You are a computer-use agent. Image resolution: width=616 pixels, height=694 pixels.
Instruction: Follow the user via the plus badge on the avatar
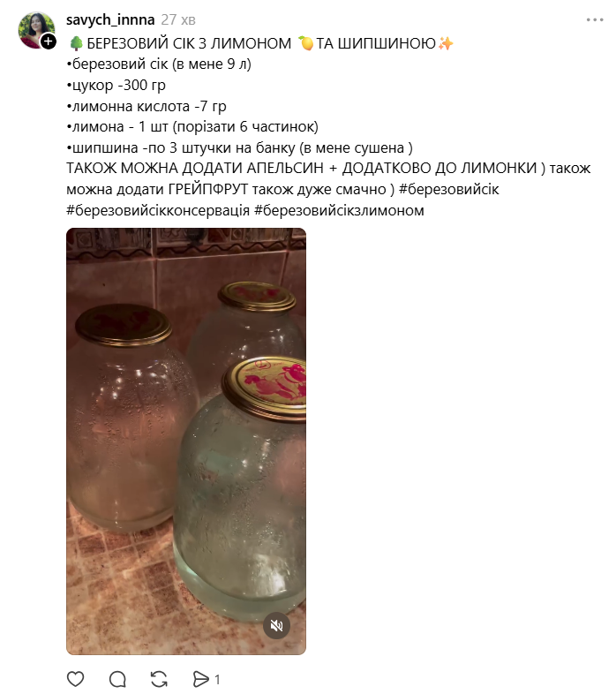pyautogui.click(x=49, y=41)
